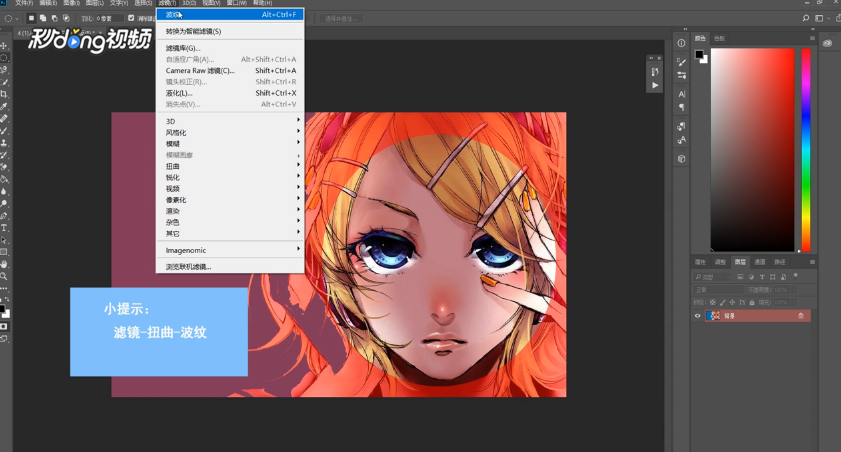The height and width of the screenshot is (452, 841).
Task: Open the workspace layout switcher icon
Action: tap(819, 18)
